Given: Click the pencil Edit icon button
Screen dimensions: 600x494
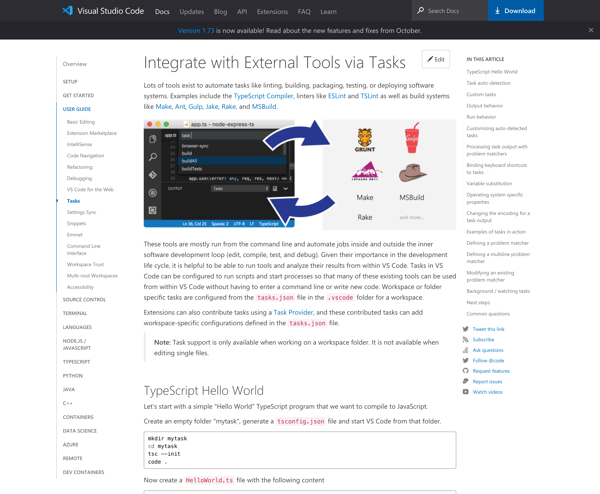Looking at the screenshot, I should tap(436, 59).
